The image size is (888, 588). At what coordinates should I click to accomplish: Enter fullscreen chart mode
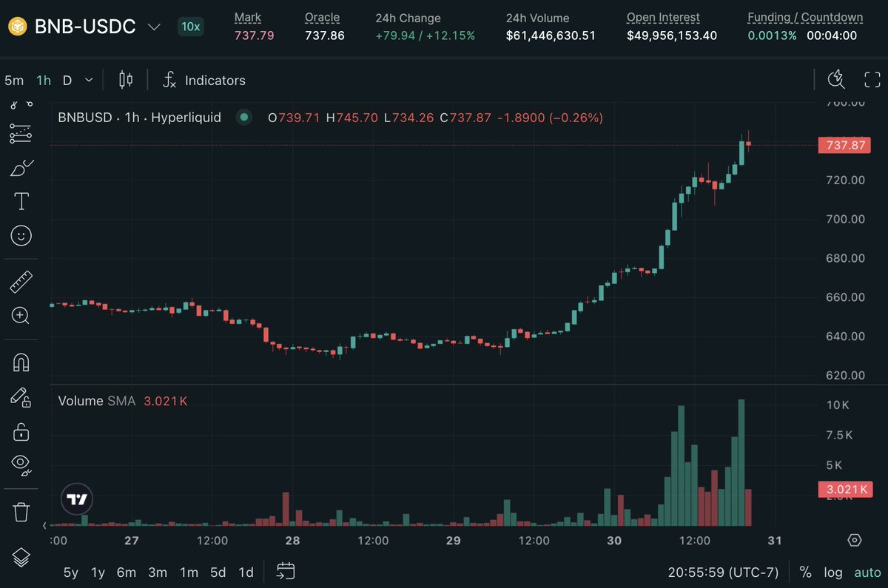[872, 79]
